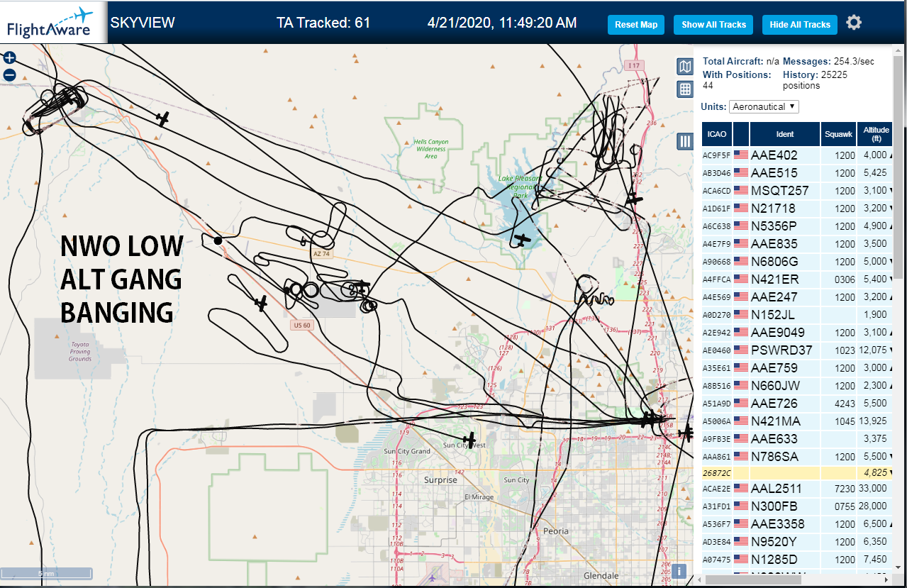Sort table by Altitude (ft) column header

pos(876,134)
